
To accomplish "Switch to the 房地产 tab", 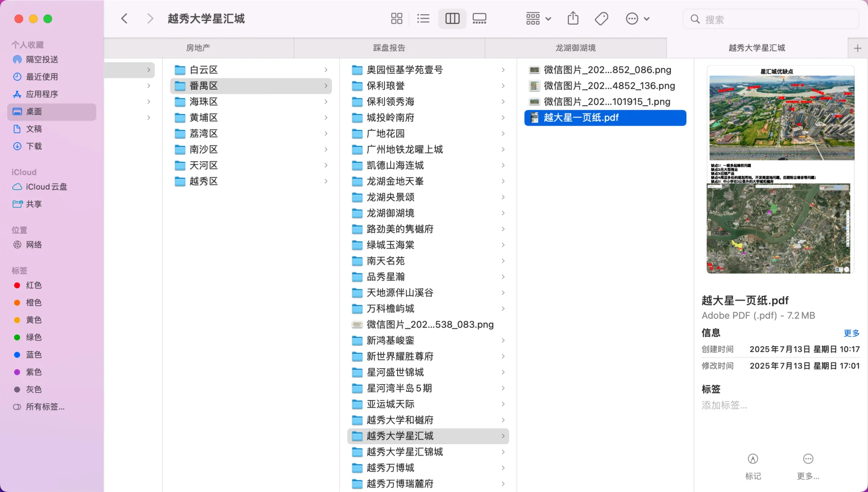I will (199, 48).
